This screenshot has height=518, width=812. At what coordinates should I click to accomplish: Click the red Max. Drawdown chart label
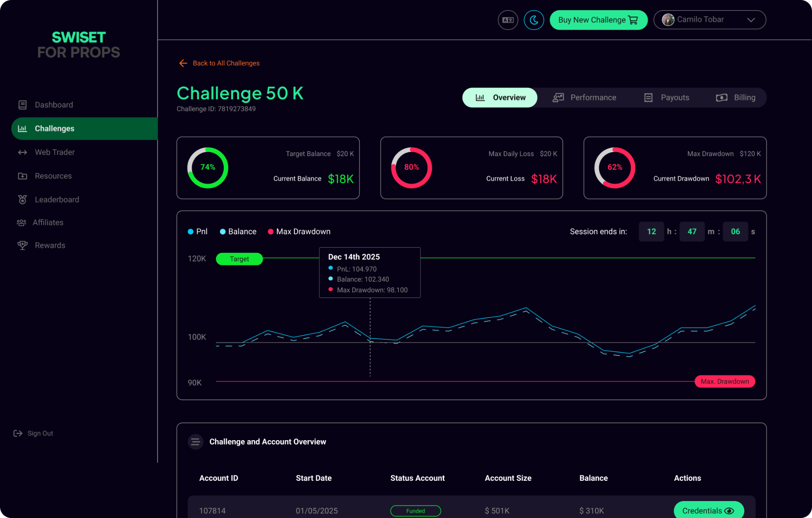pos(725,381)
